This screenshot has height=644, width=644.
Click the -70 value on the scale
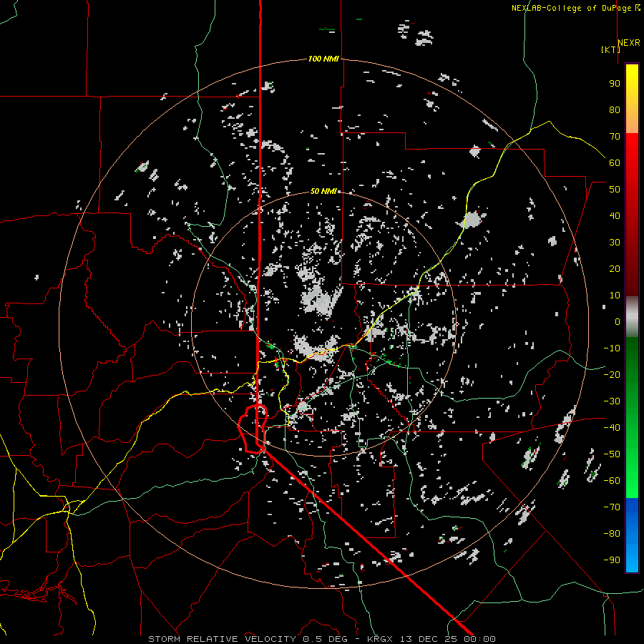[612, 507]
